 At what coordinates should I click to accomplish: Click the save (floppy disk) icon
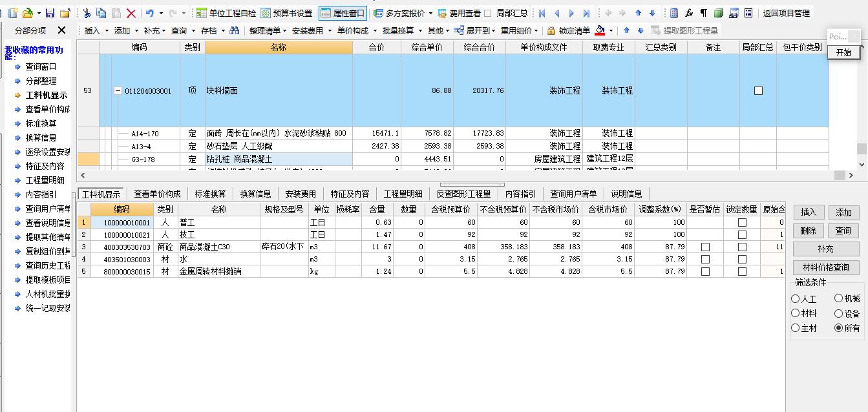[x=50, y=13]
